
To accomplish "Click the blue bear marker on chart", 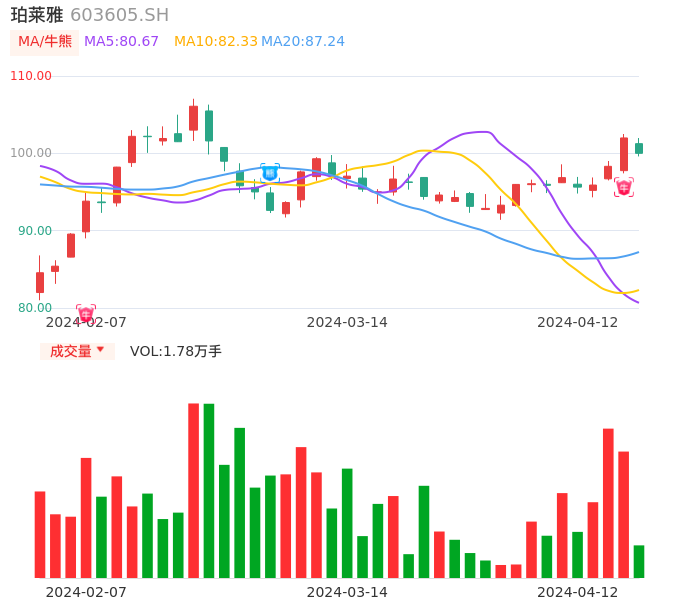I will [270, 172].
